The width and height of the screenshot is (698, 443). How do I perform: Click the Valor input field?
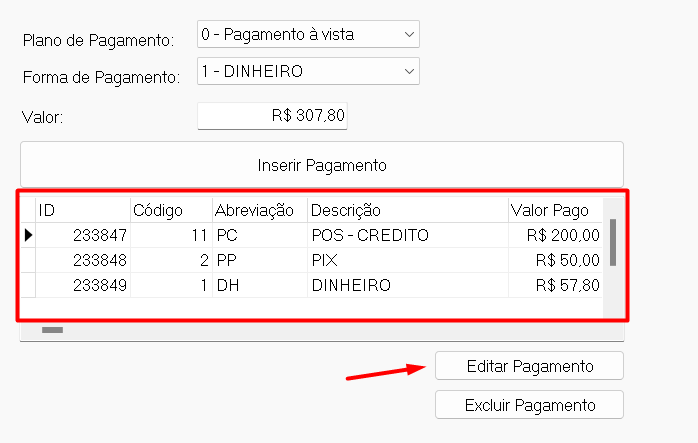click(x=272, y=116)
